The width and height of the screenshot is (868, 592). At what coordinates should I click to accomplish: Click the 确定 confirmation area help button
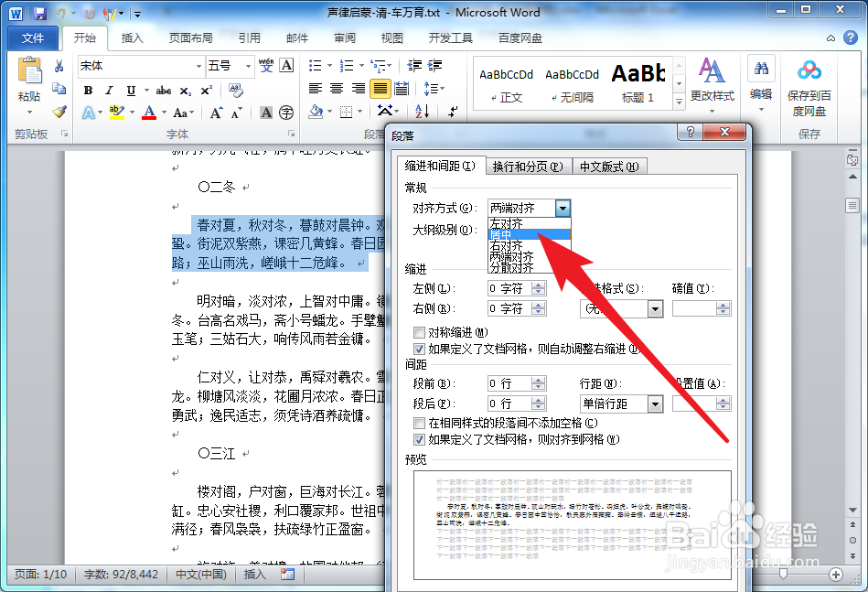692,132
